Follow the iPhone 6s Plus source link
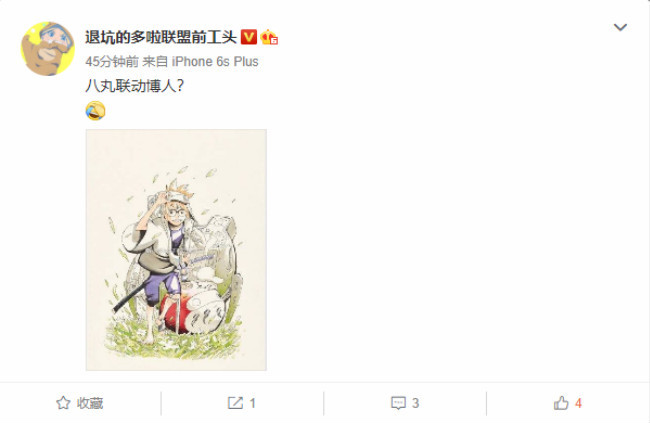The image size is (650, 423). coord(215,62)
